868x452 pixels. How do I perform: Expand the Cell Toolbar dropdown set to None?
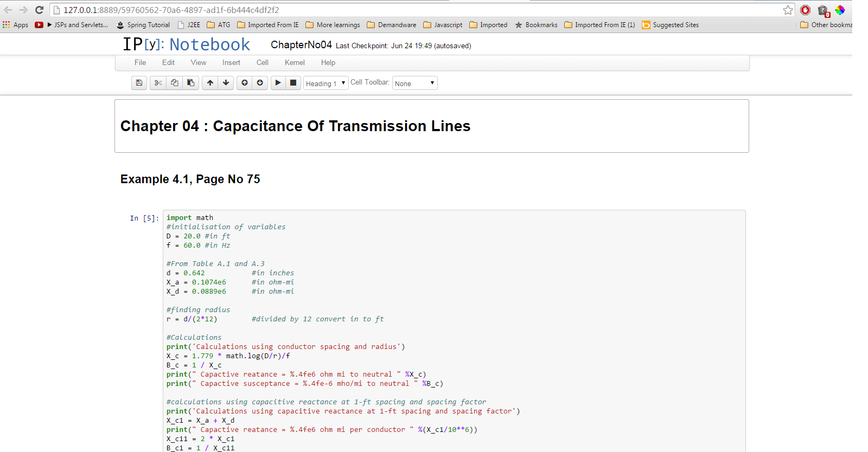pos(414,83)
